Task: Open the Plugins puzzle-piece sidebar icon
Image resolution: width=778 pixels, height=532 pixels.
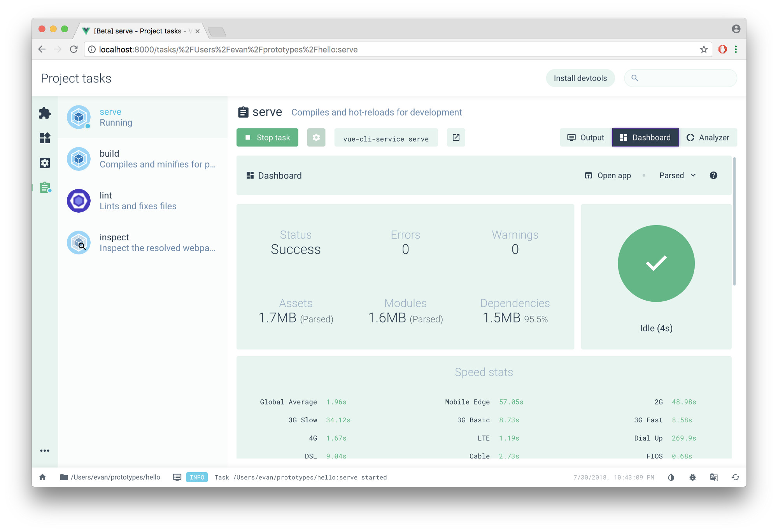Action: pyautogui.click(x=45, y=113)
